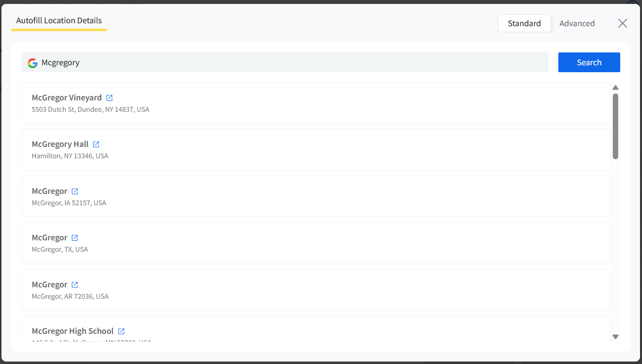The image size is (642, 364).
Task: Switch to Advanced mode
Action: [x=577, y=23]
